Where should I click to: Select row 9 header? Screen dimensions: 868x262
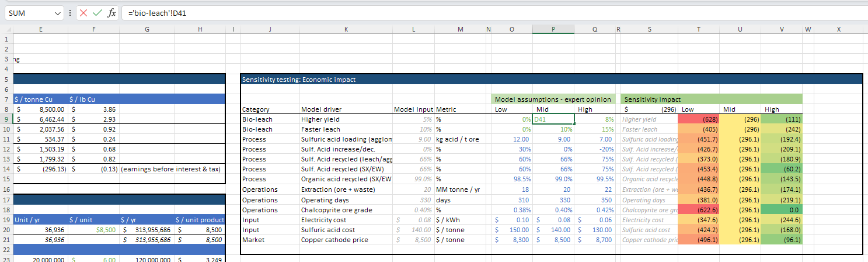[6, 119]
